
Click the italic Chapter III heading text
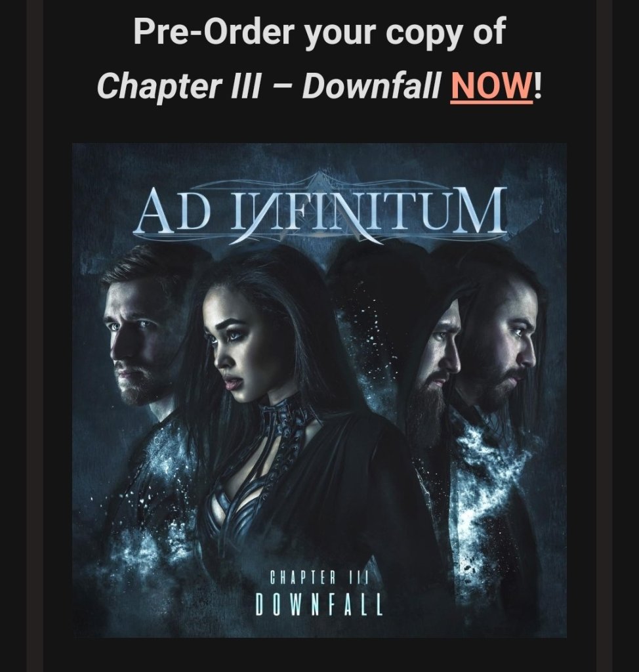179,85
